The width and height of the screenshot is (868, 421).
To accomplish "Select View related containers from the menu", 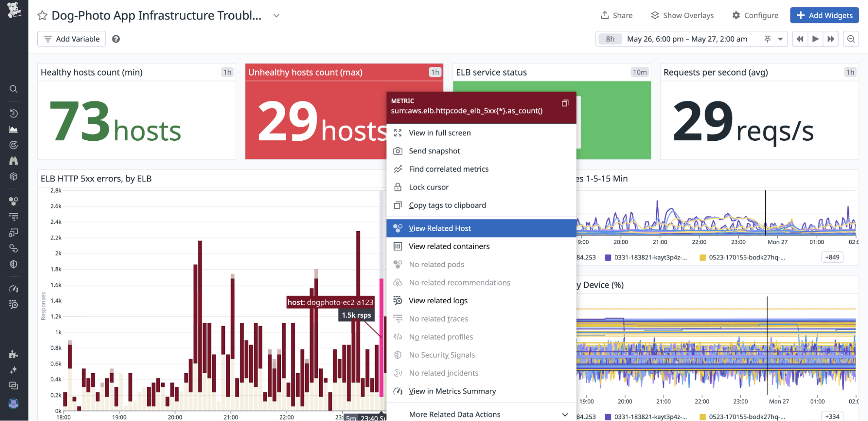I will (x=449, y=246).
